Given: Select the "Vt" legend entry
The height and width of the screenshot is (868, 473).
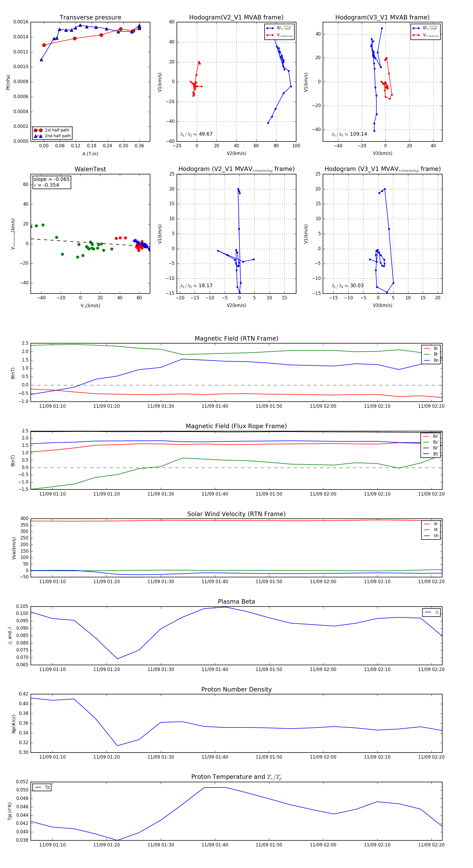Looking at the screenshot, I should (x=431, y=530).
